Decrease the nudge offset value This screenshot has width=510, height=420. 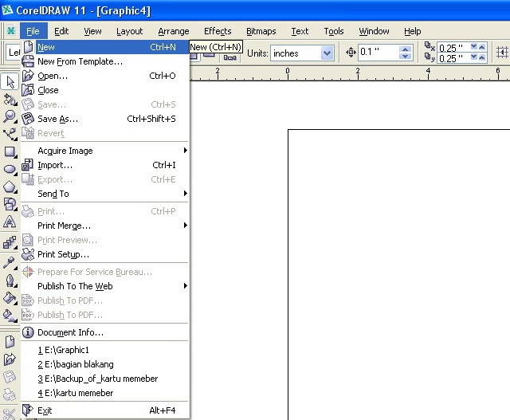405,57
